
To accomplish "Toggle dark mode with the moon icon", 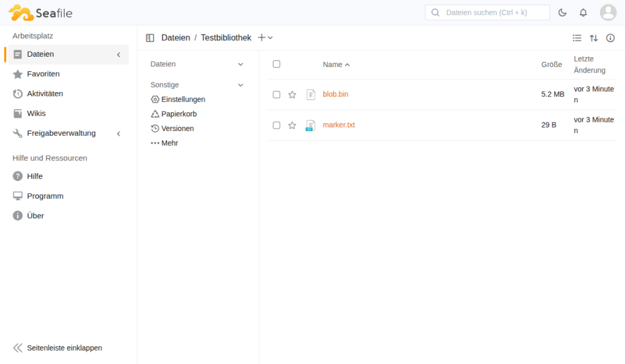I will (562, 13).
